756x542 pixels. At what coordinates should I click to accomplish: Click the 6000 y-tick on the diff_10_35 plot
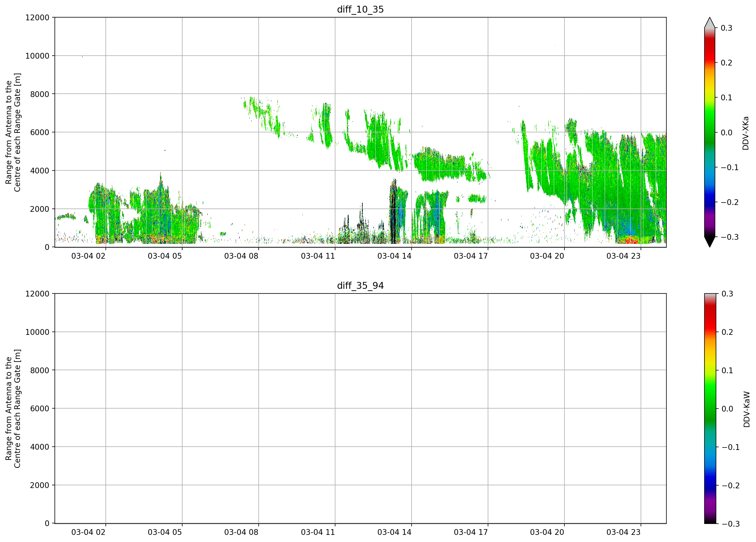tap(40, 132)
